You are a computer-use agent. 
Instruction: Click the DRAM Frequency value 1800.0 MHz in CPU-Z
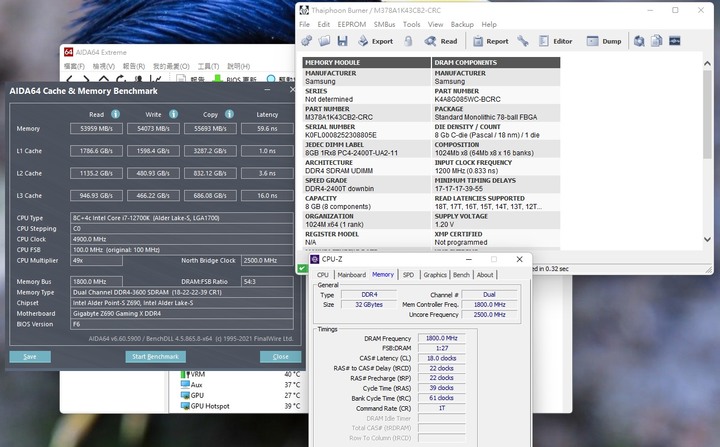441,338
